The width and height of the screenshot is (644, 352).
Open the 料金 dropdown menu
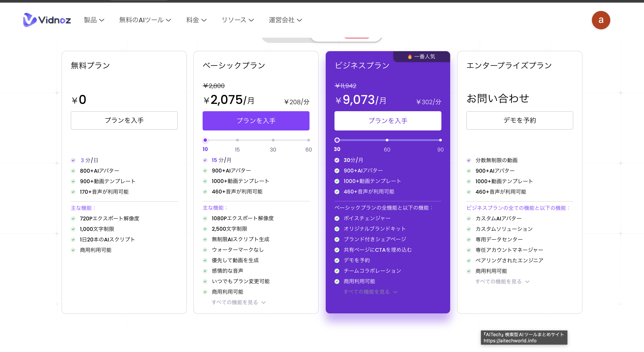pos(196,20)
